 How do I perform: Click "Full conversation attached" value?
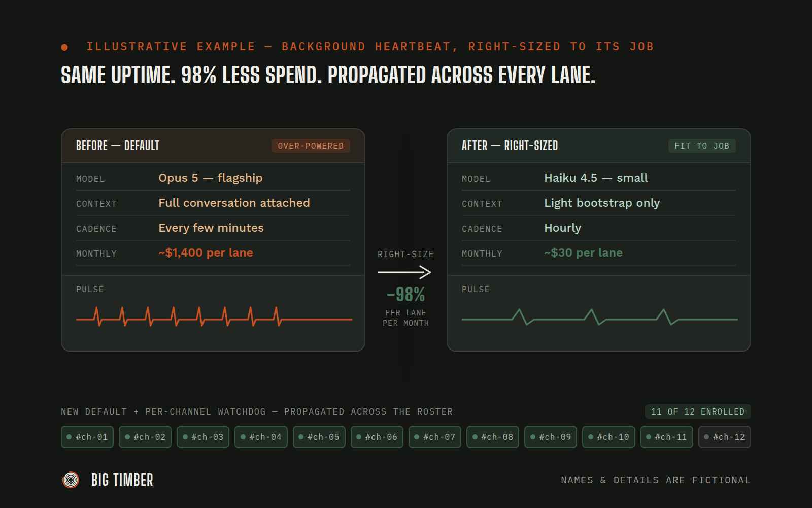pos(234,203)
